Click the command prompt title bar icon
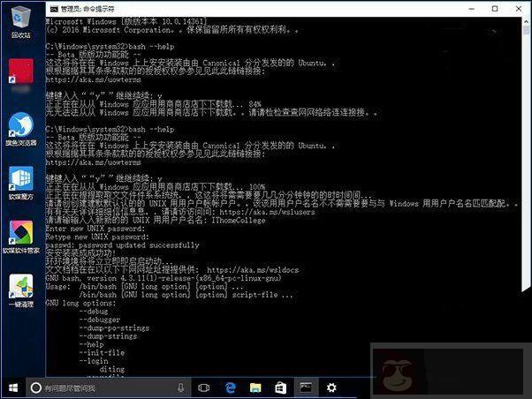Image resolution: width=532 pixels, height=399 pixels. pyautogui.click(x=54, y=9)
